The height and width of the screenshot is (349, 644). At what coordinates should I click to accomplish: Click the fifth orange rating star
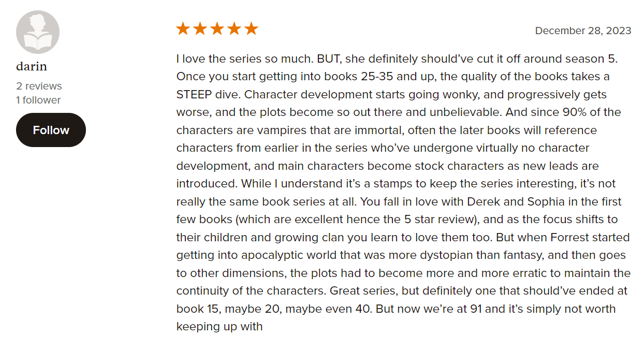[251, 29]
